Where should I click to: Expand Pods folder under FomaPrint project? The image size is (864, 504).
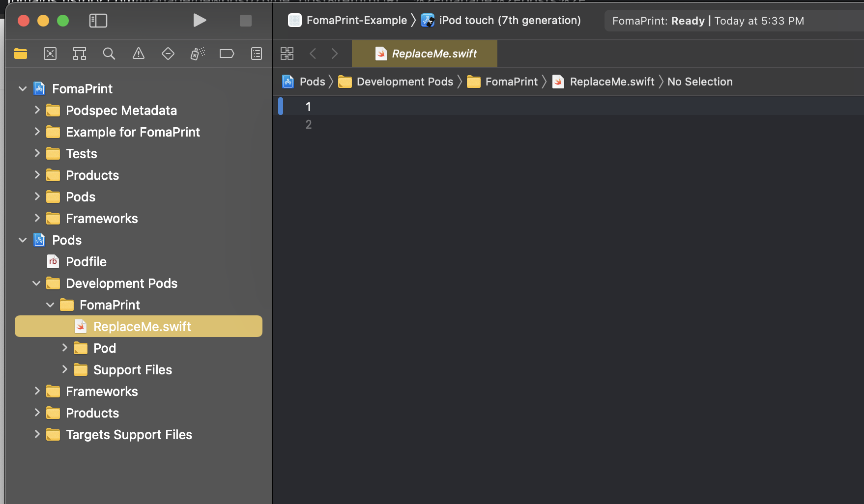tap(37, 196)
